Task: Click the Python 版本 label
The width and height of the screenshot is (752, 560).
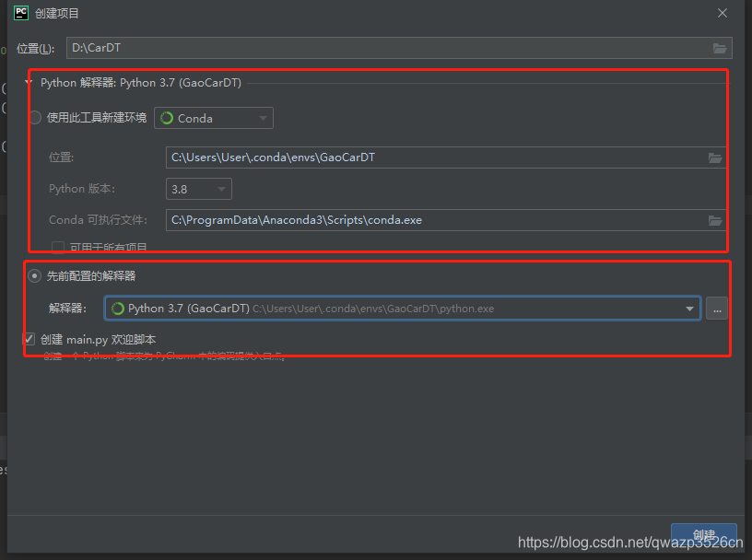Action: (82, 189)
